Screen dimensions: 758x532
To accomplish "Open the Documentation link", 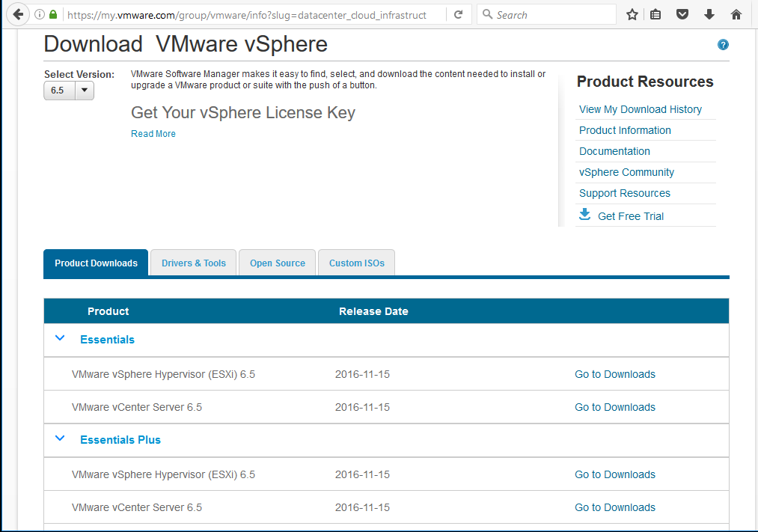I will (x=614, y=151).
